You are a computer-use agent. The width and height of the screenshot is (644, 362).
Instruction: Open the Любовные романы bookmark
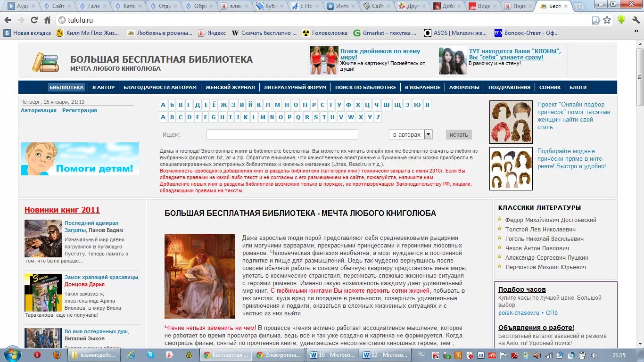click(160, 33)
